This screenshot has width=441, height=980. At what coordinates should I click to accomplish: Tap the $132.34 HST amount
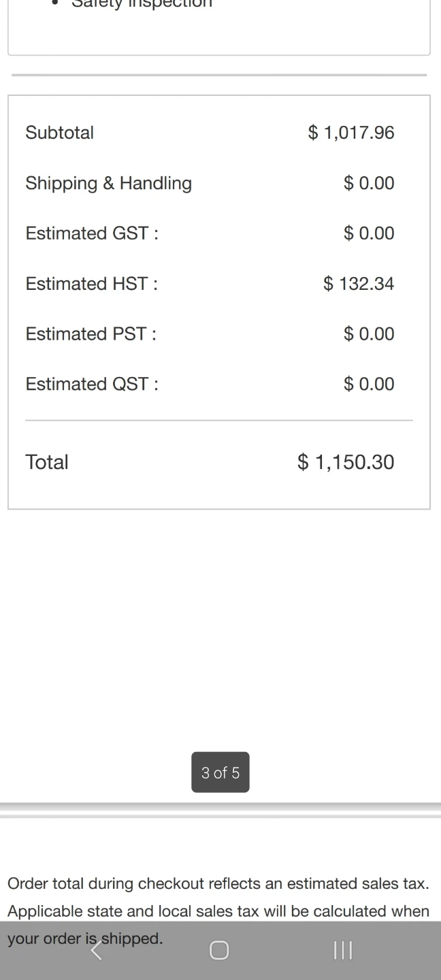coord(359,284)
